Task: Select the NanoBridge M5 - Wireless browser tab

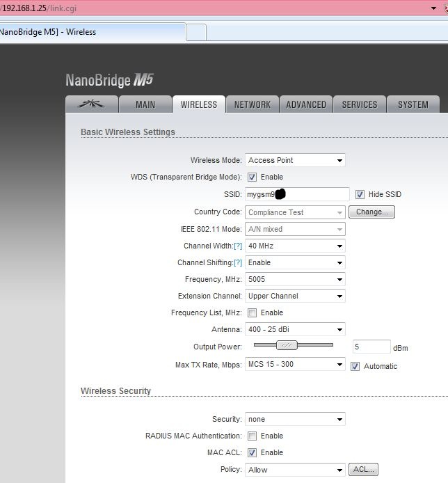Action: tap(93, 32)
